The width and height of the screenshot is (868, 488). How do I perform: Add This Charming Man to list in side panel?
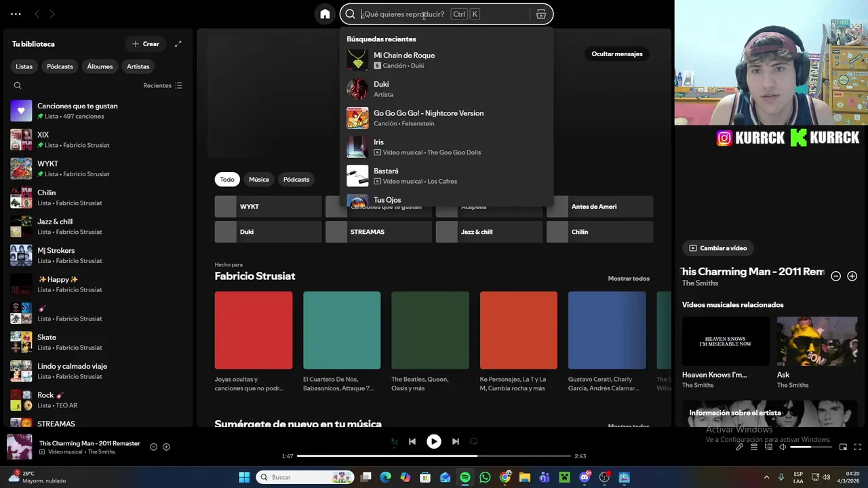pos(852,276)
